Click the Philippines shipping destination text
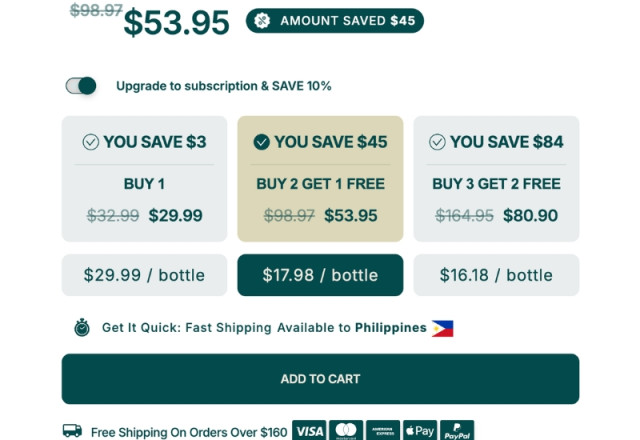Image resolution: width=640 pixels, height=440 pixels. [x=390, y=328]
